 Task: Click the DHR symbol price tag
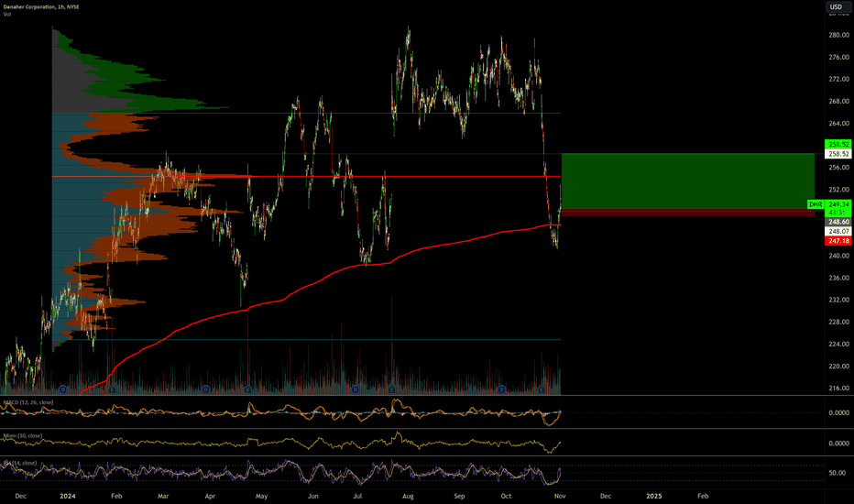click(x=816, y=204)
